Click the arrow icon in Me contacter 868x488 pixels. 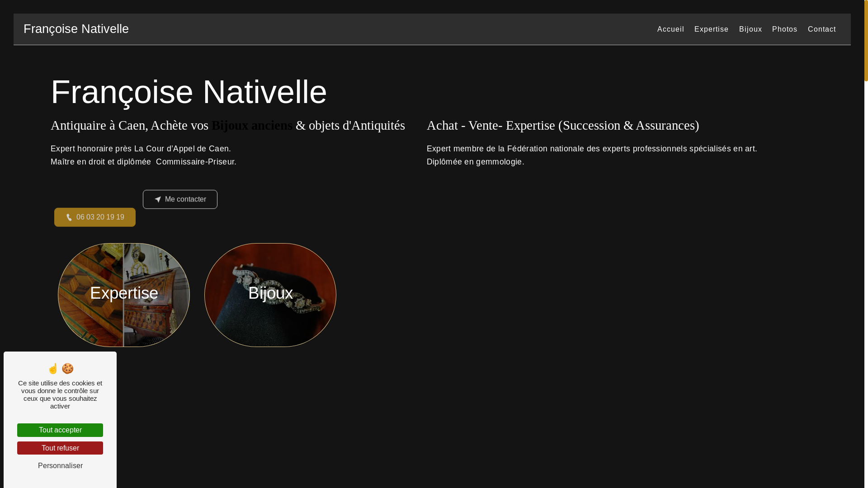pyautogui.click(x=158, y=200)
